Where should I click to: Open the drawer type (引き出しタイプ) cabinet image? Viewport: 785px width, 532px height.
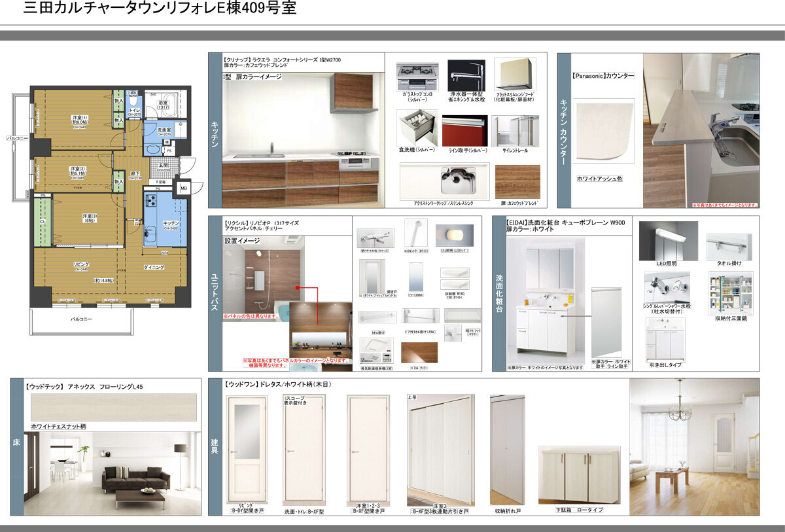point(665,340)
